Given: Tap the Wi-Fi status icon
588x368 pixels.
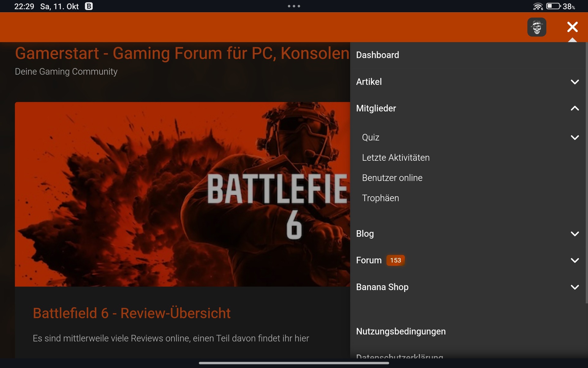Looking at the screenshot, I should tap(538, 6).
